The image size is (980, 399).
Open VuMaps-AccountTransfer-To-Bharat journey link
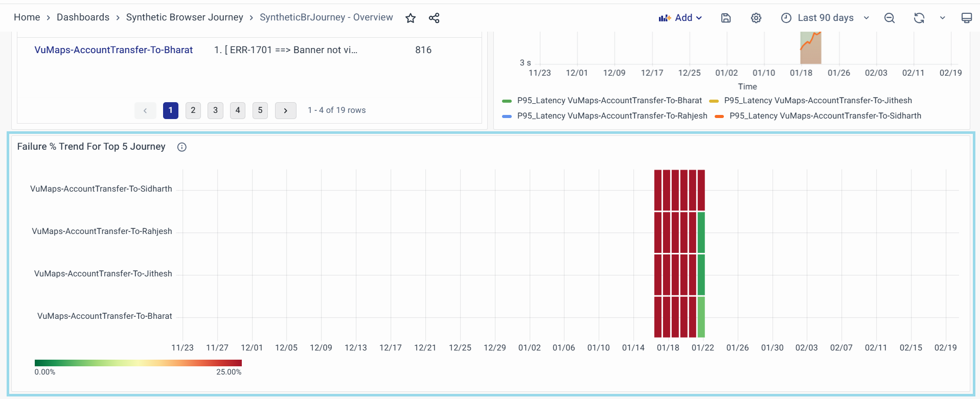click(113, 50)
